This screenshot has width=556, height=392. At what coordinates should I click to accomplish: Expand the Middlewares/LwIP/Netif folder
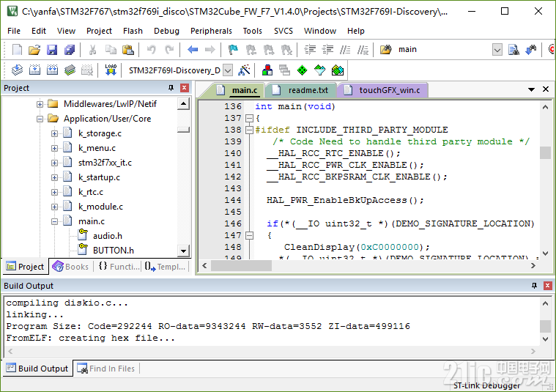40,104
